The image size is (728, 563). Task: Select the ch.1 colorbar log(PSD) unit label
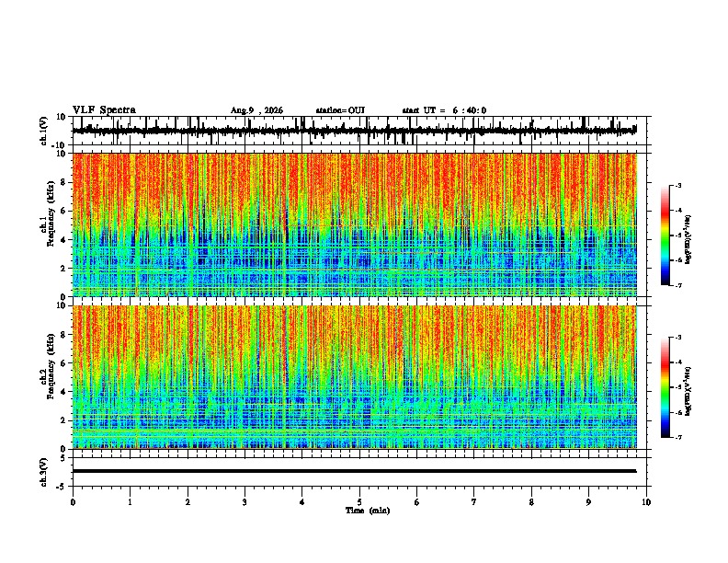688,239
